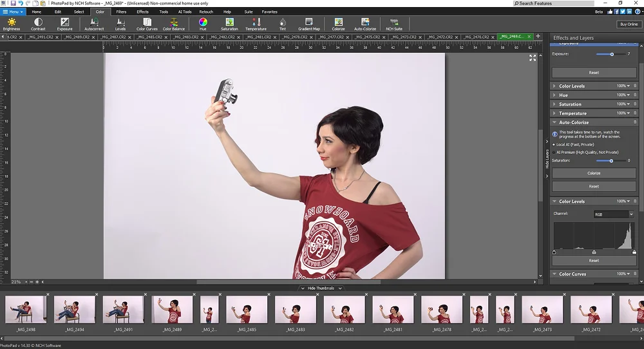The width and height of the screenshot is (644, 349).
Task: Collapse the Auto-Colorize section
Action: 573,122
